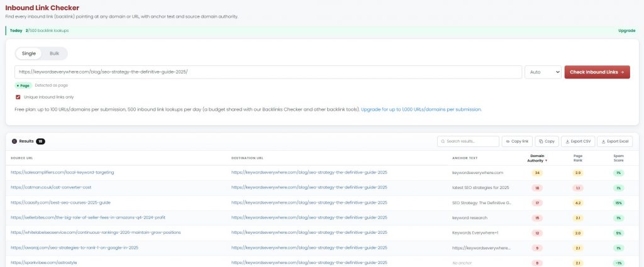The height and width of the screenshot is (267, 644).
Task: Click anchor text 'Keywords Everywhere+1'
Action: tap(475, 232)
